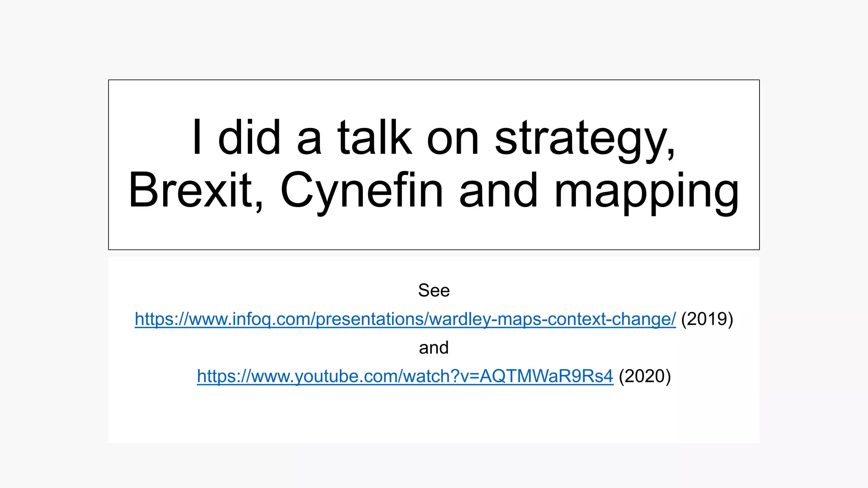Click the "(2020)" year label
This screenshot has width=868, height=488.
click(645, 376)
